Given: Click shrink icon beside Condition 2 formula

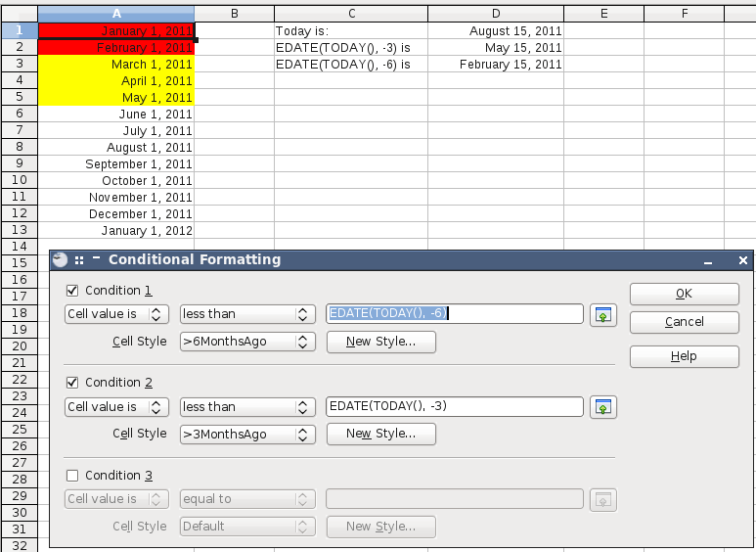Looking at the screenshot, I should (603, 407).
